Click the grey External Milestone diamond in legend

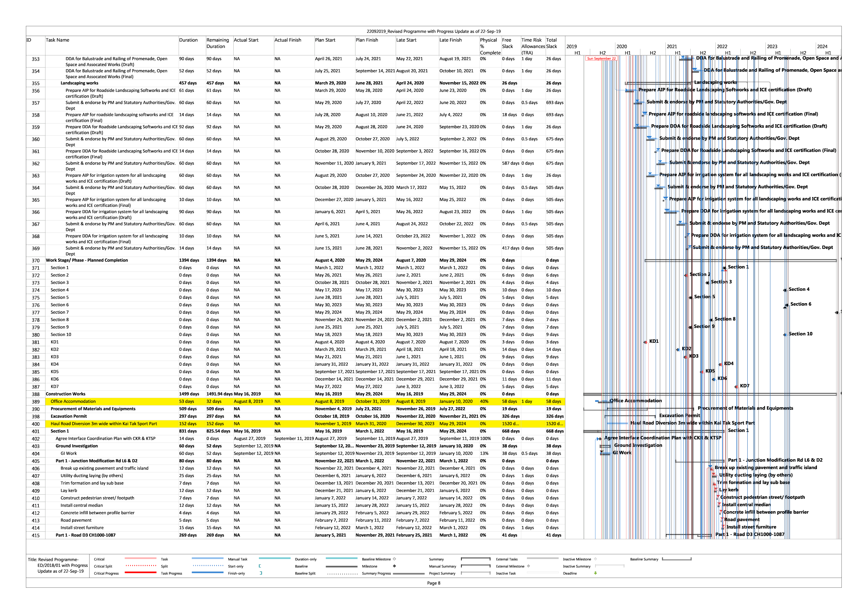528,566
